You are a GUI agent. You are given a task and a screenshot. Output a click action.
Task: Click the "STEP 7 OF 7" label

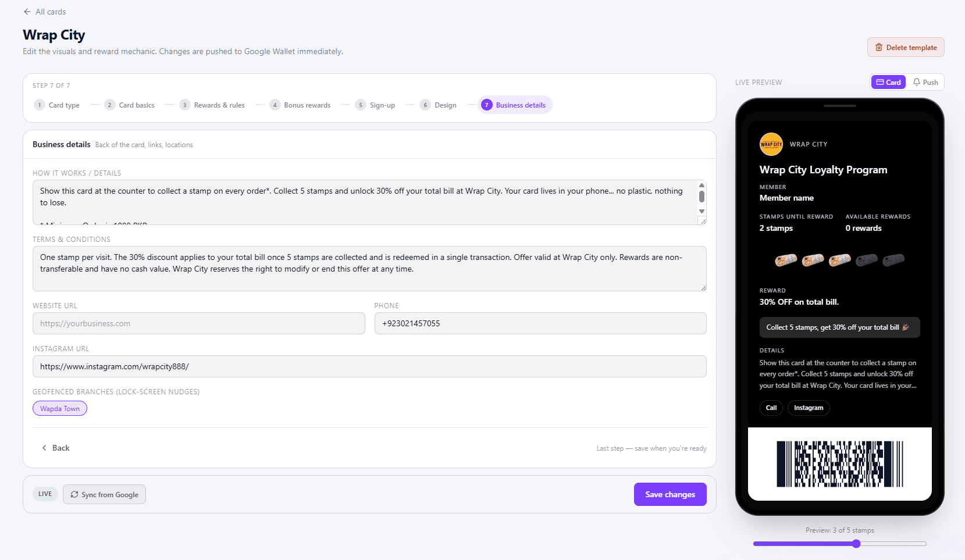point(51,85)
